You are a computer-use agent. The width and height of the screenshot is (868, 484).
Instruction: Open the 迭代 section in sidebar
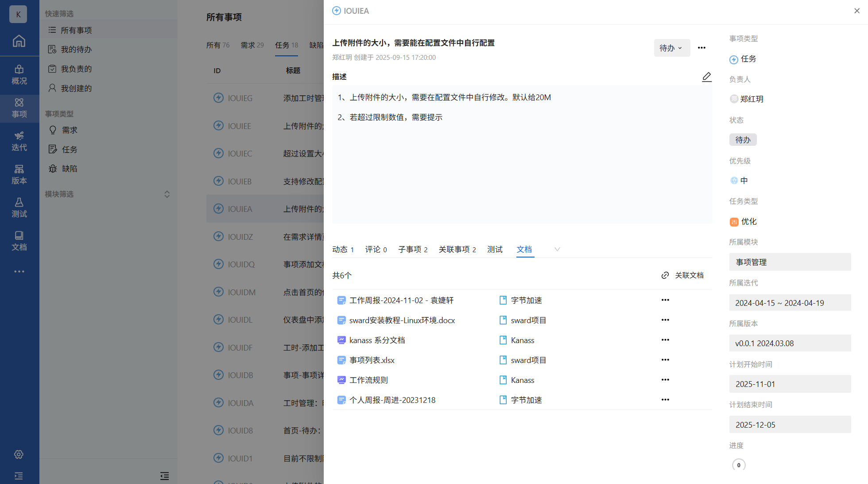(19, 141)
